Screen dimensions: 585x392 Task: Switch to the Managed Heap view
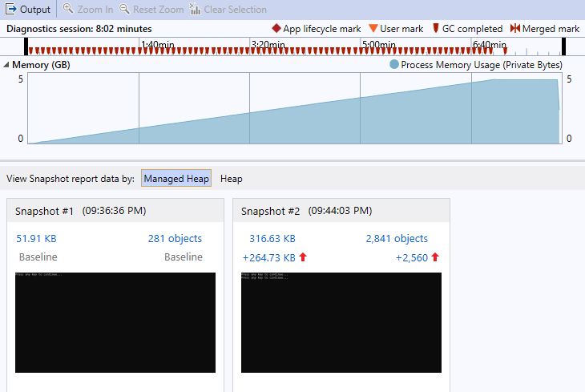(x=176, y=178)
